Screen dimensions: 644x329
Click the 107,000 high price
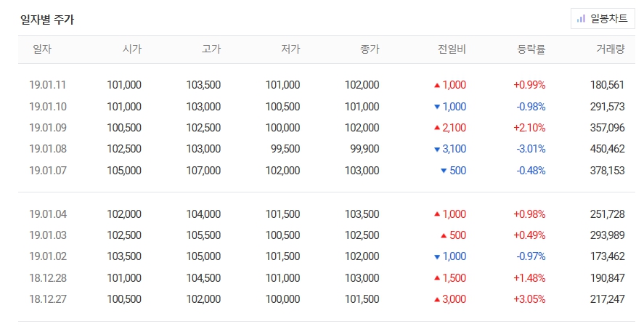204,171
